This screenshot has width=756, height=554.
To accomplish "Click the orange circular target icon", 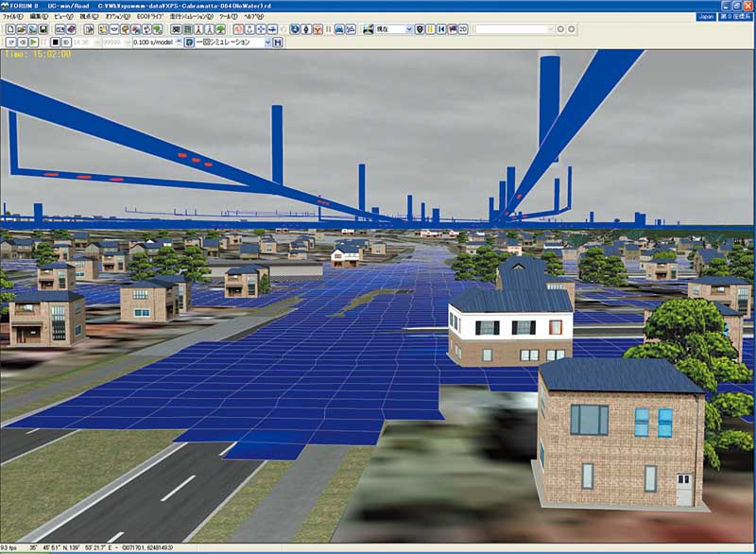I will pyautogui.click(x=238, y=29).
